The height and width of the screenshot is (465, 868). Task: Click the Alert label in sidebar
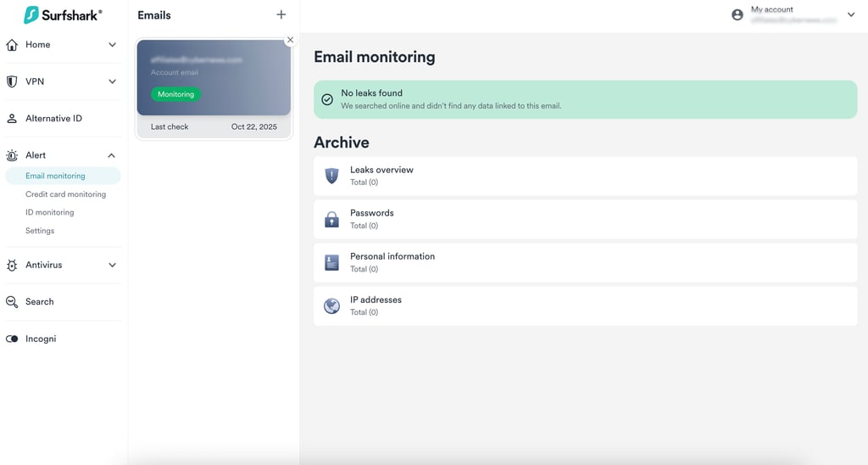click(36, 156)
